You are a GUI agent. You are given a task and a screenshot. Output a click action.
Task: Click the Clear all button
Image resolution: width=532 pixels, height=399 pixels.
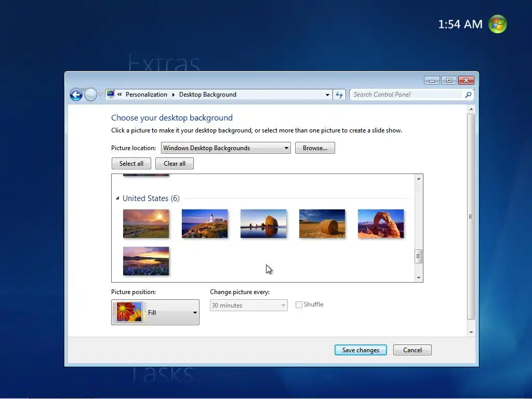pyautogui.click(x=175, y=164)
